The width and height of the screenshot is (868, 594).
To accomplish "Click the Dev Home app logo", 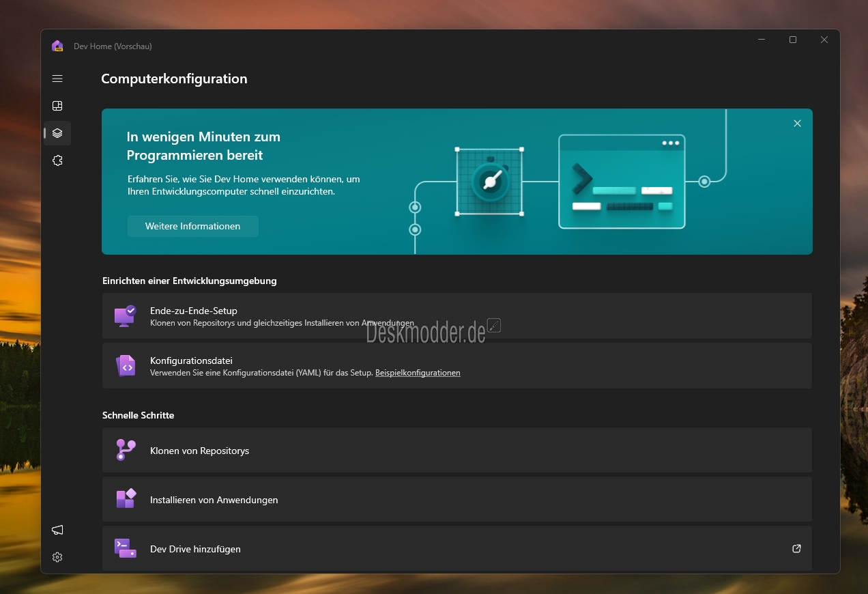I will [x=57, y=46].
